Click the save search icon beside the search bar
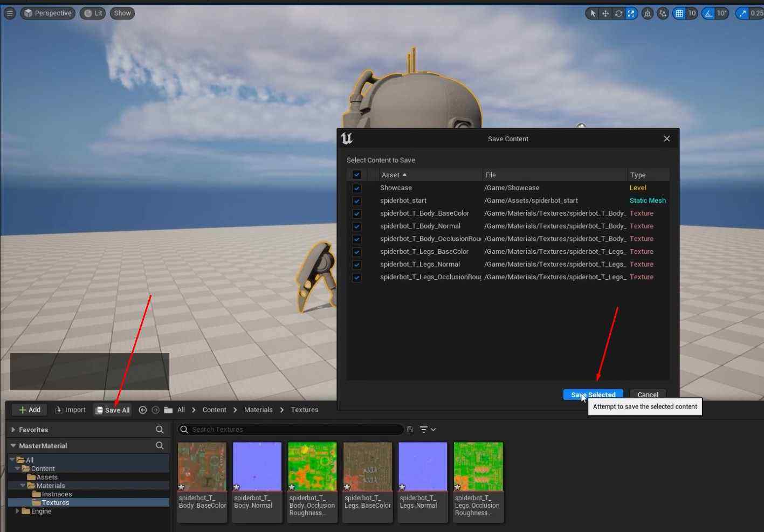The width and height of the screenshot is (764, 532). coord(410,430)
